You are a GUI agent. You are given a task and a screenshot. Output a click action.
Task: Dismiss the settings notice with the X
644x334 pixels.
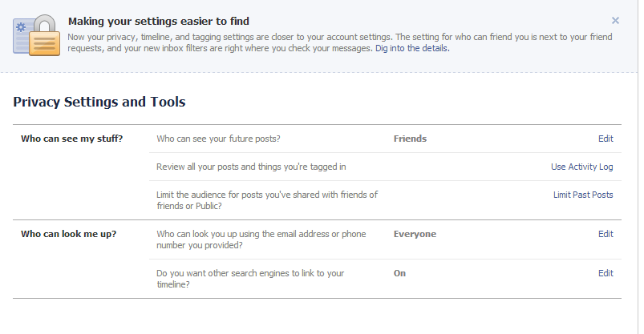[615, 21]
